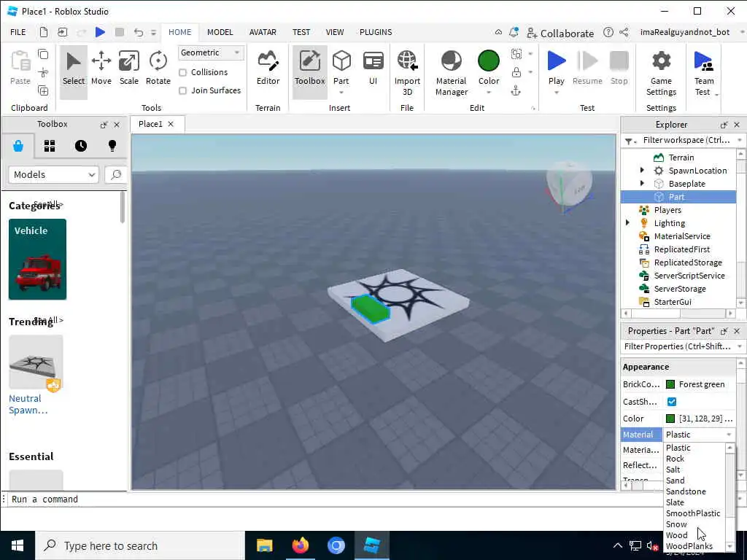747x560 pixels.
Task: Select MaterialService in Explorer
Action: [x=682, y=236]
